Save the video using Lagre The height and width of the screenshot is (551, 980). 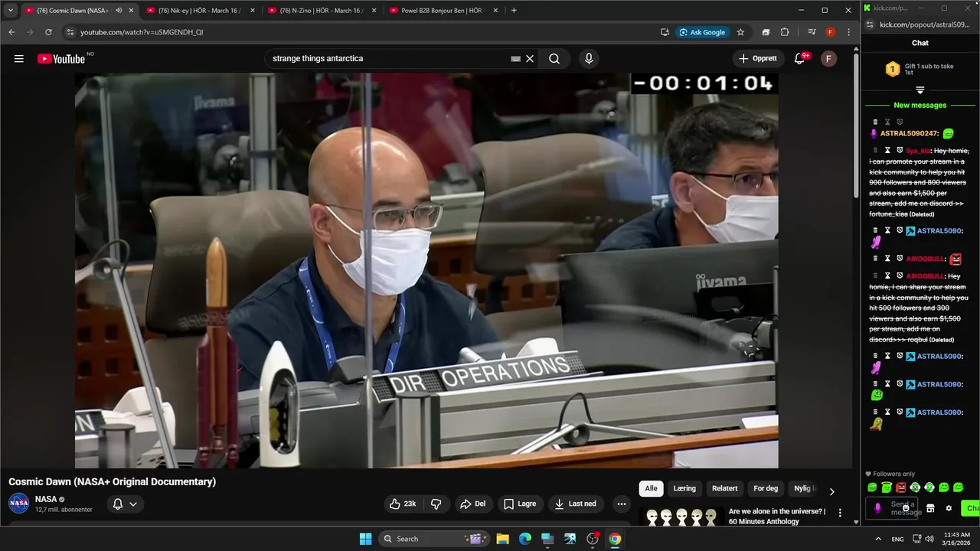(x=520, y=504)
